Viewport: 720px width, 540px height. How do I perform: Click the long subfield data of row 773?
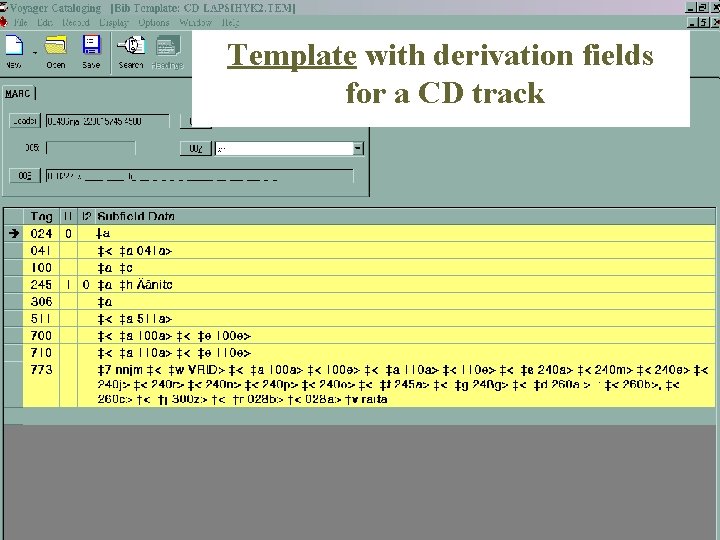403,384
